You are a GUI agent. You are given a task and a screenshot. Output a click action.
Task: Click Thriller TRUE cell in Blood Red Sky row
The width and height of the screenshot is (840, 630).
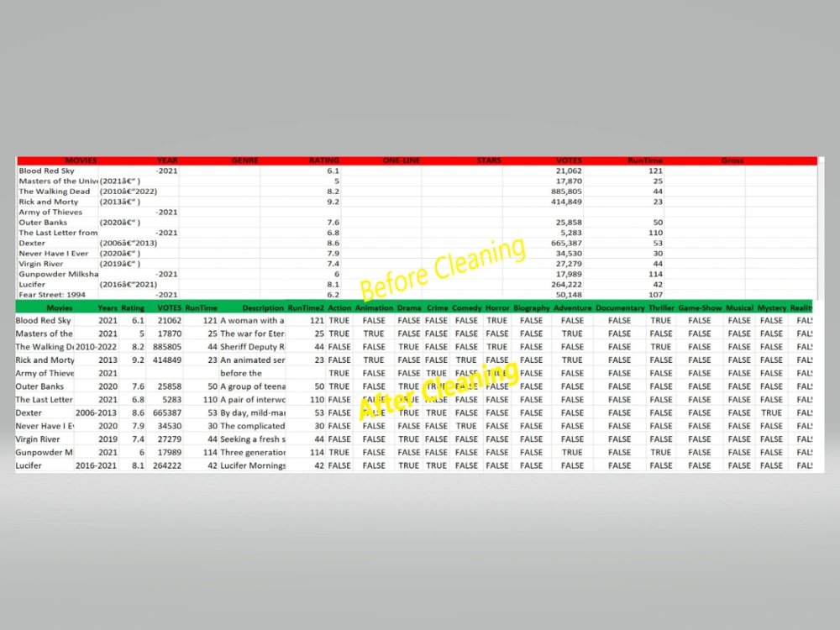coord(660,320)
